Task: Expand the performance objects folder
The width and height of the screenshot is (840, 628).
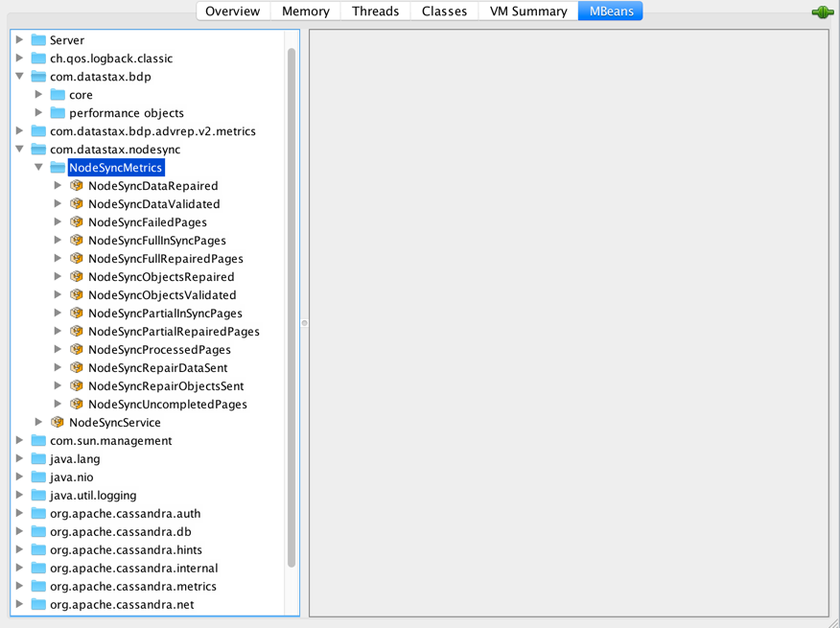Action: coord(39,113)
